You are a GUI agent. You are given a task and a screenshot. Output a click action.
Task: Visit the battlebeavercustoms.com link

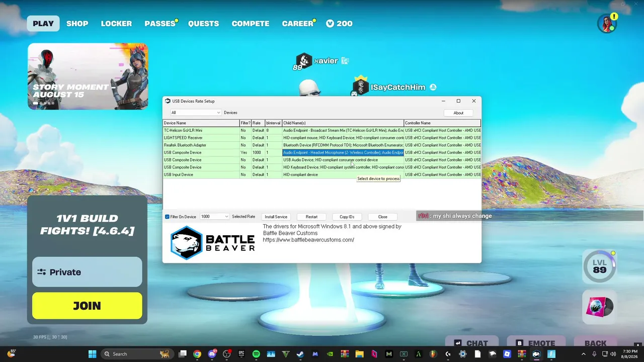click(308, 240)
